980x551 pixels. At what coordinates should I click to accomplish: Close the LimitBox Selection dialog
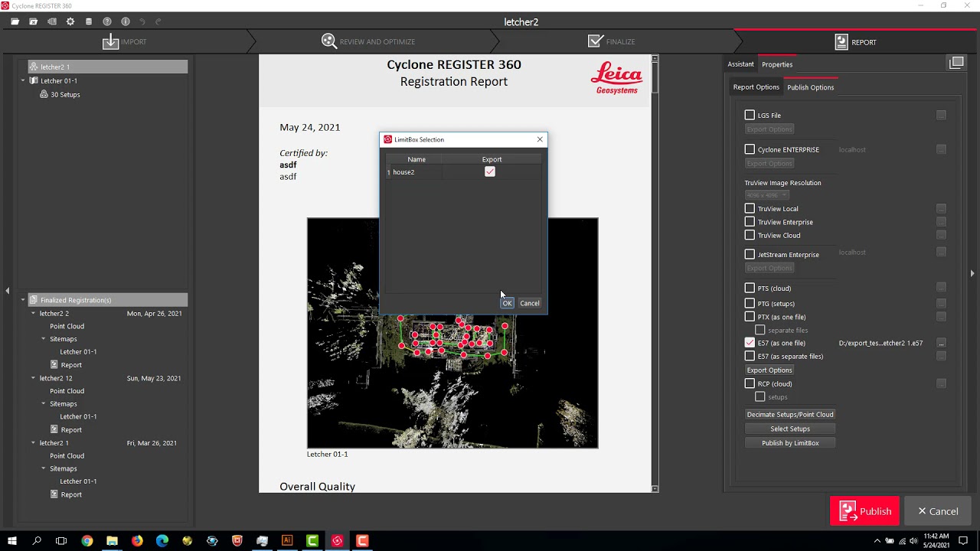(x=540, y=139)
